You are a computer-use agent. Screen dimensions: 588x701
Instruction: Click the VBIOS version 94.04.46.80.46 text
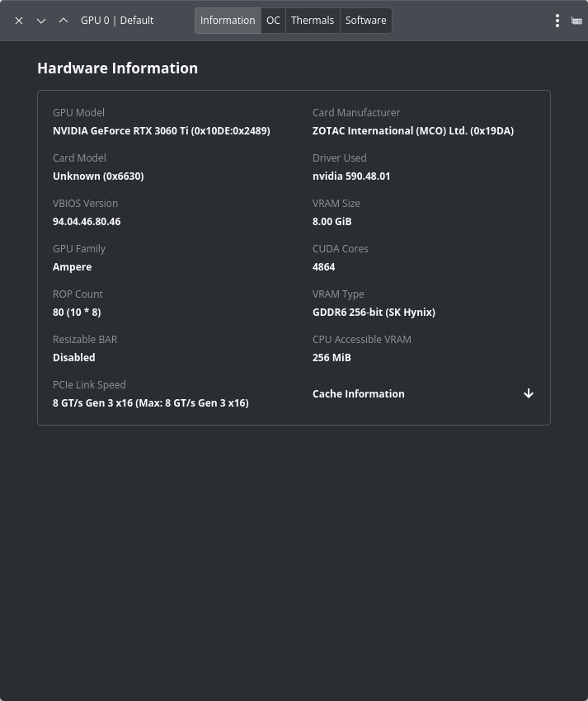[87, 221]
